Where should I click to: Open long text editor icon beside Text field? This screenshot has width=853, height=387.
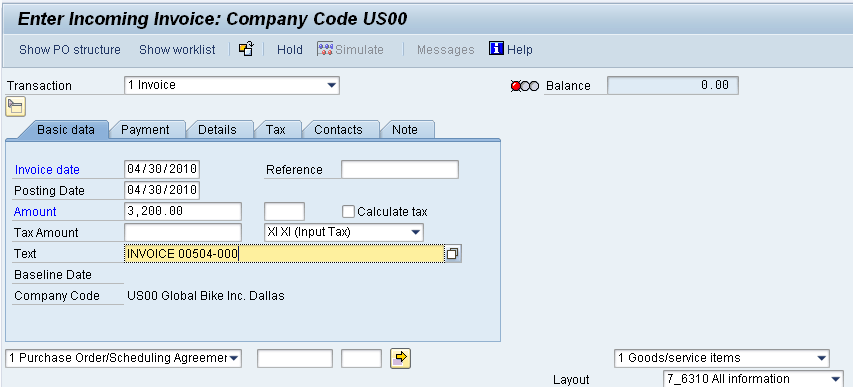(x=453, y=254)
